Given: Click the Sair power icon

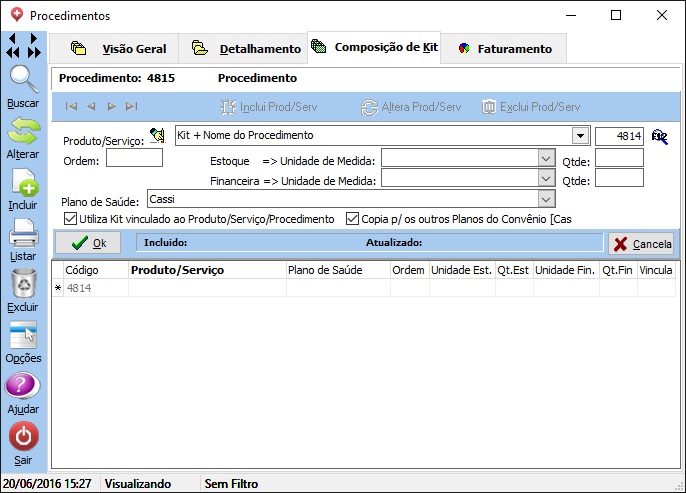Looking at the screenshot, I should pyautogui.click(x=23, y=436).
